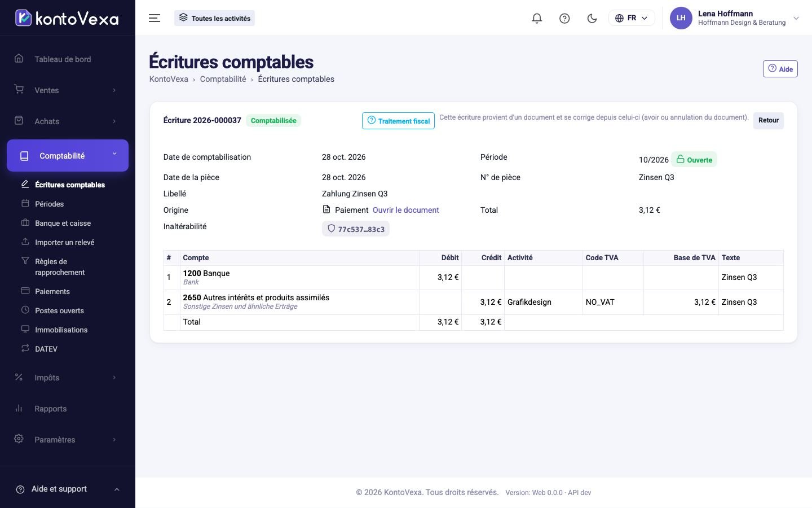Toggle the hamburger menu icon
Screen dimensions: 812x508
coord(155,18)
